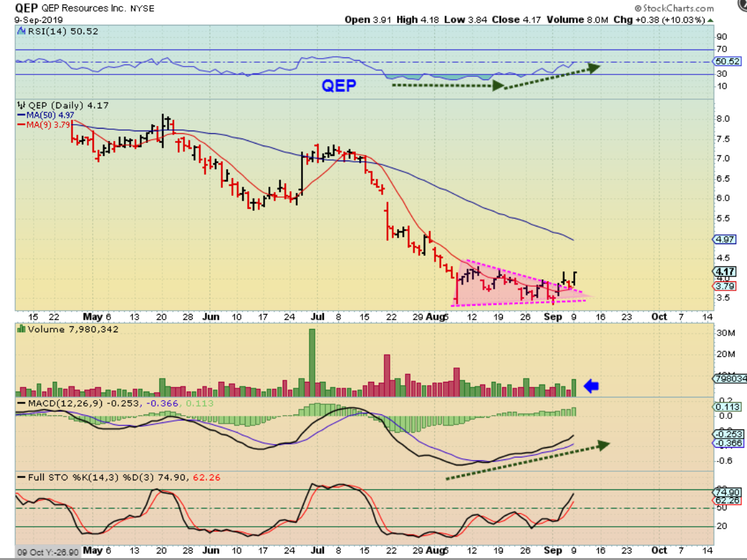This screenshot has width=747, height=560.
Task: Click the boxed 74.90 stochastic value tag
Action: [727, 492]
